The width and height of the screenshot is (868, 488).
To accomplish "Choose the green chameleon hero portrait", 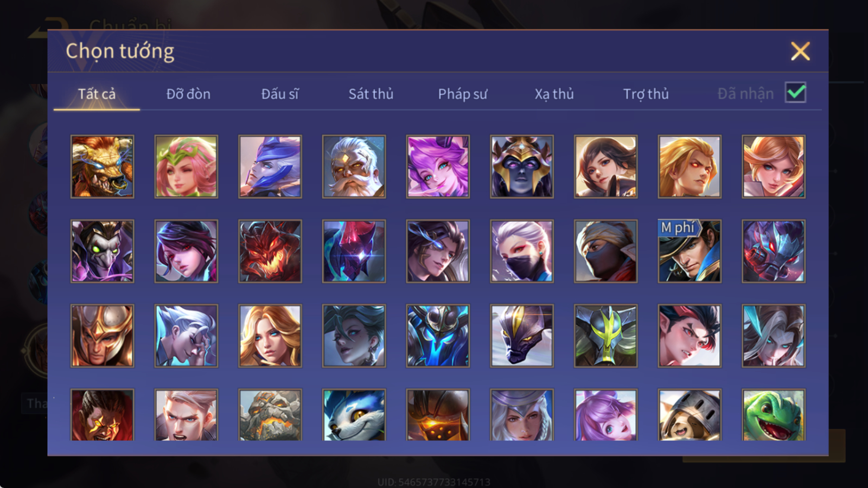I will (774, 415).
